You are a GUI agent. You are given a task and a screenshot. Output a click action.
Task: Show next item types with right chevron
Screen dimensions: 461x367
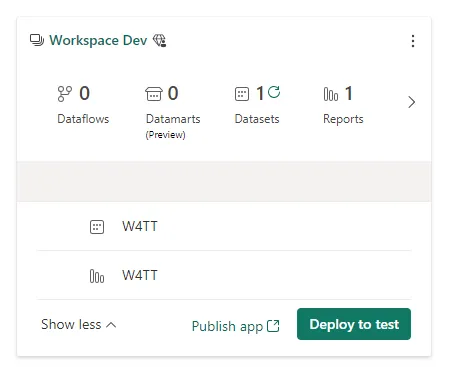point(412,102)
